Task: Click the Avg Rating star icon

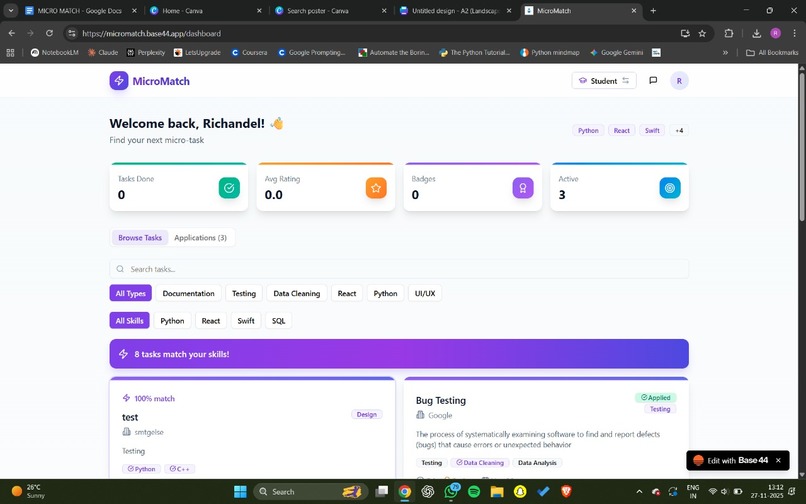Action: tap(376, 188)
